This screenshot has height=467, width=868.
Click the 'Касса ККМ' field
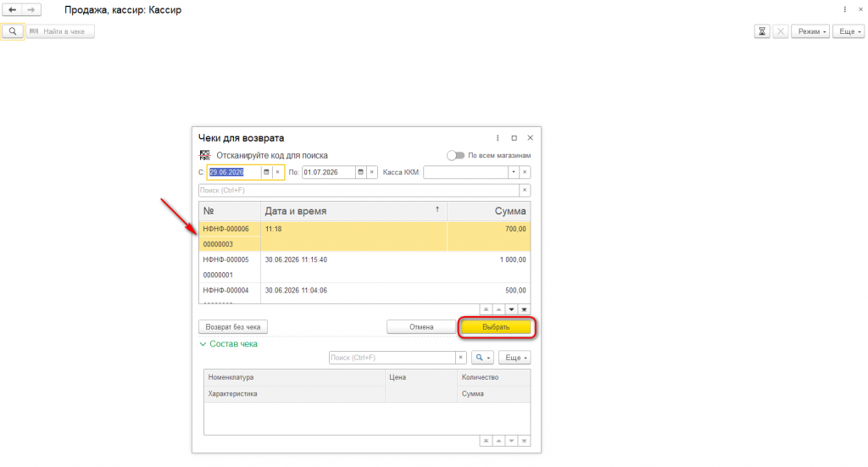tap(465, 172)
